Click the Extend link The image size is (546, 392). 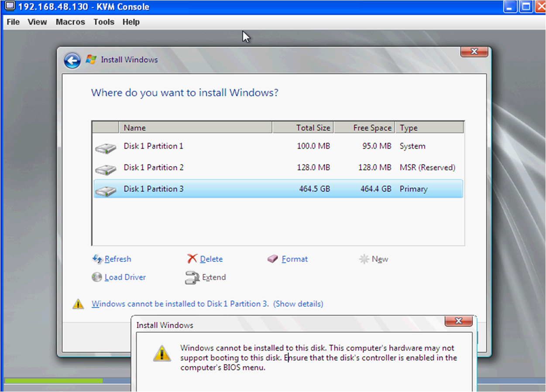(214, 277)
